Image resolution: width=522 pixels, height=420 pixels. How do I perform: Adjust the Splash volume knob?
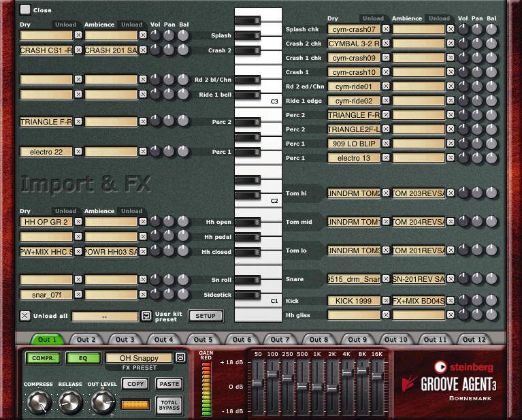(155, 35)
